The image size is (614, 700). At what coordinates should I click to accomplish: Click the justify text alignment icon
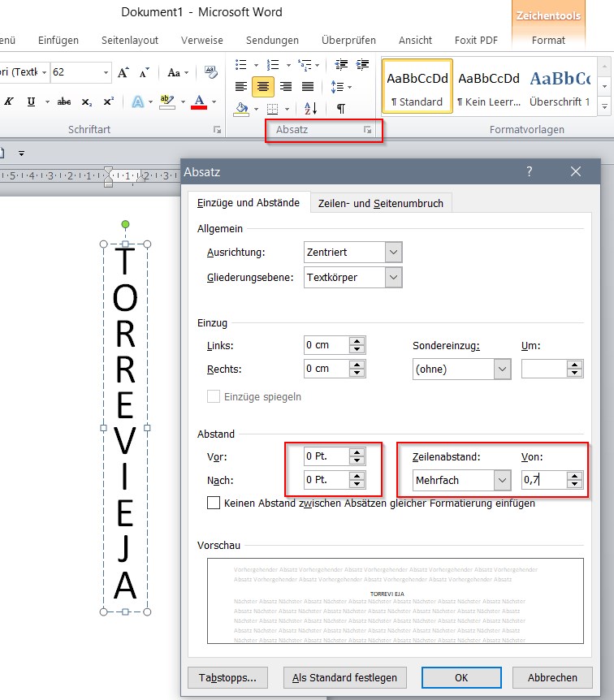pos(308,86)
